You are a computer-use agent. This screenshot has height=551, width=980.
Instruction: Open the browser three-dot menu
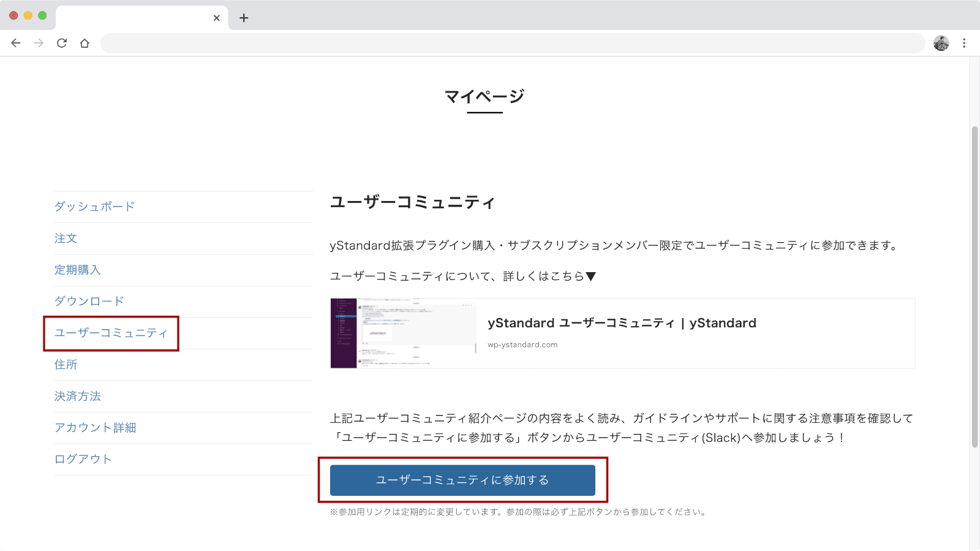tap(964, 43)
